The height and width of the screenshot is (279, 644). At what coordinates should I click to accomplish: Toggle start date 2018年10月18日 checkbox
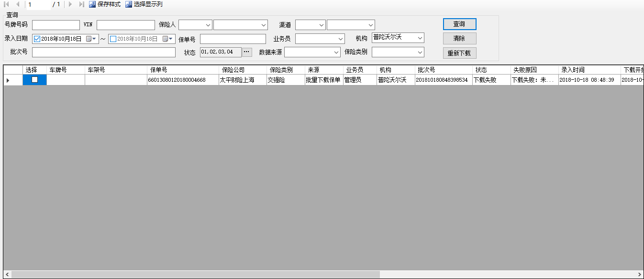37,39
